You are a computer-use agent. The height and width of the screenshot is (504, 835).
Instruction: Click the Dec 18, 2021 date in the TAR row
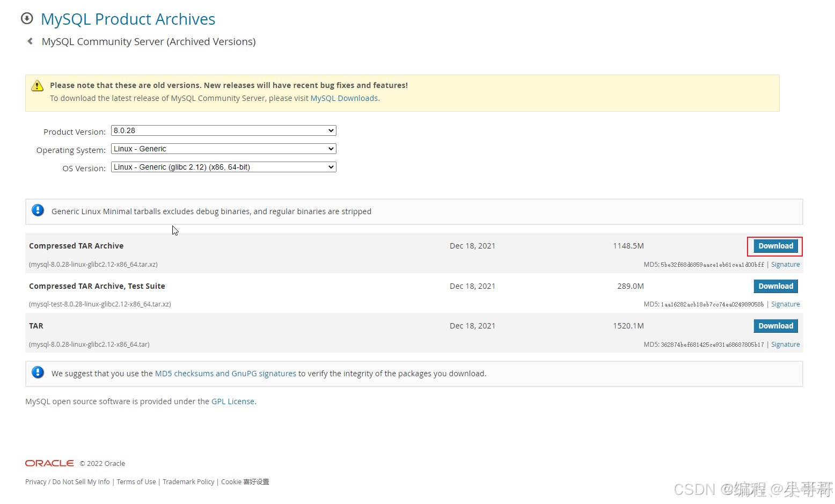coord(472,326)
